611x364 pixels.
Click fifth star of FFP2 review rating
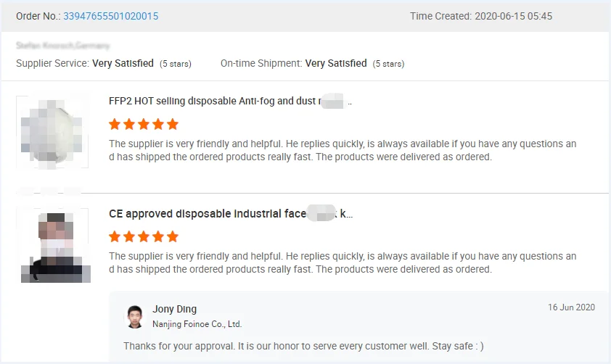coord(172,124)
